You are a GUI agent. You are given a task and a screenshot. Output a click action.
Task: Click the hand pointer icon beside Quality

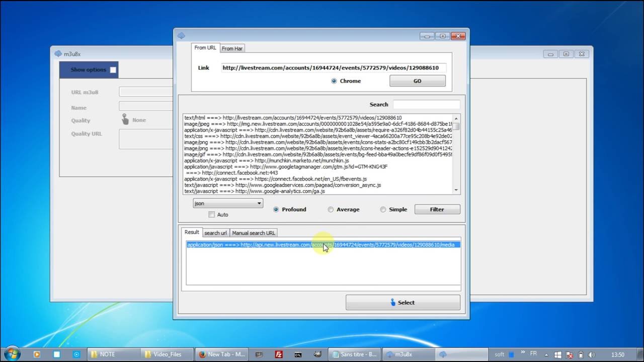point(125,119)
